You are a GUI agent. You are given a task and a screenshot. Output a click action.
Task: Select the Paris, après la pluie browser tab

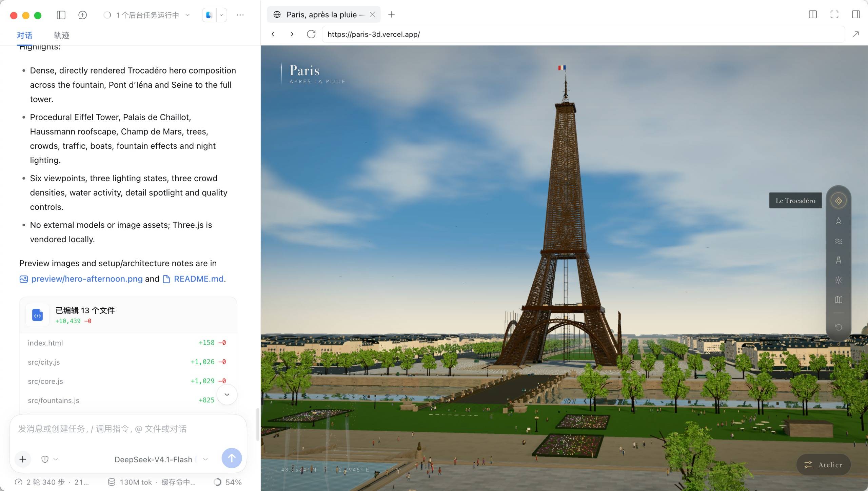[x=324, y=15]
